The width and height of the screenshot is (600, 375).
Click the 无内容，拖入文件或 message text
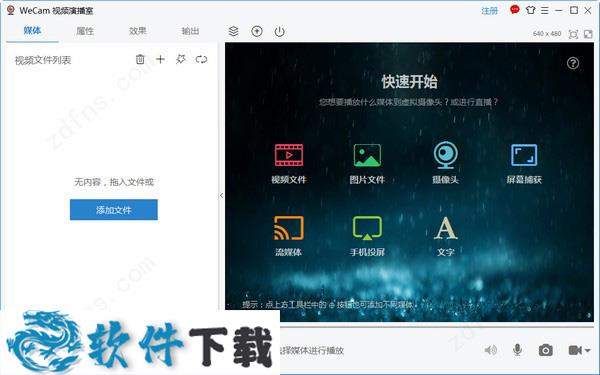click(x=114, y=182)
